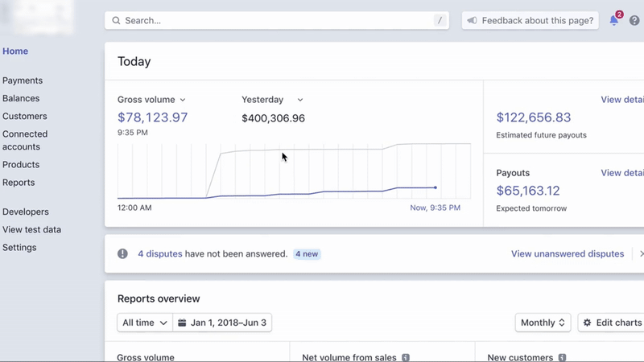Viewport: 644px width, 362px height.
Task: Open the help question mark icon
Action: pyautogui.click(x=634, y=21)
